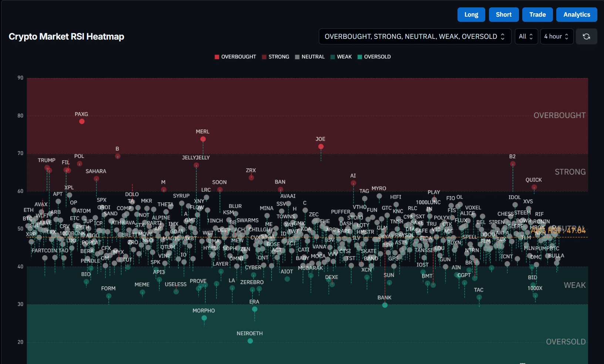Open the Trade tab

537,14
